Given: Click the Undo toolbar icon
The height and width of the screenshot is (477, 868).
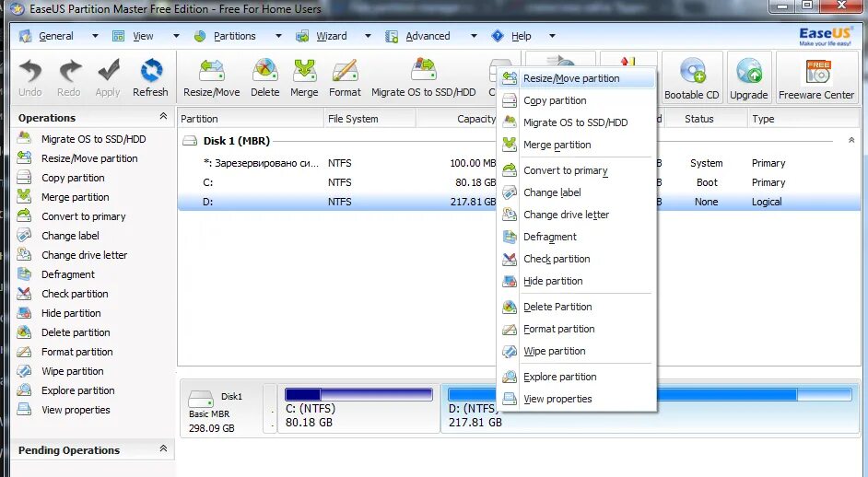Looking at the screenshot, I should [29, 77].
